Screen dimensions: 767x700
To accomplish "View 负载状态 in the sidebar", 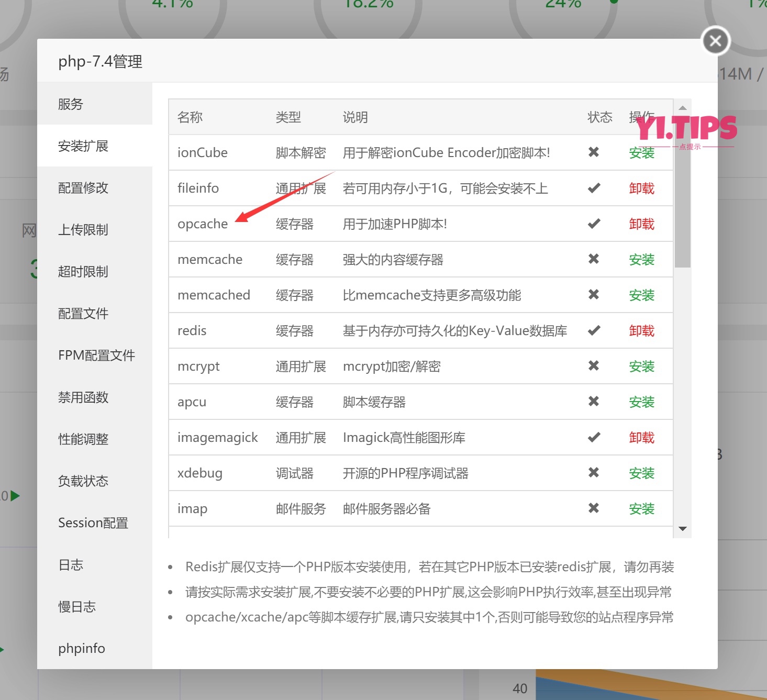I will point(82,481).
